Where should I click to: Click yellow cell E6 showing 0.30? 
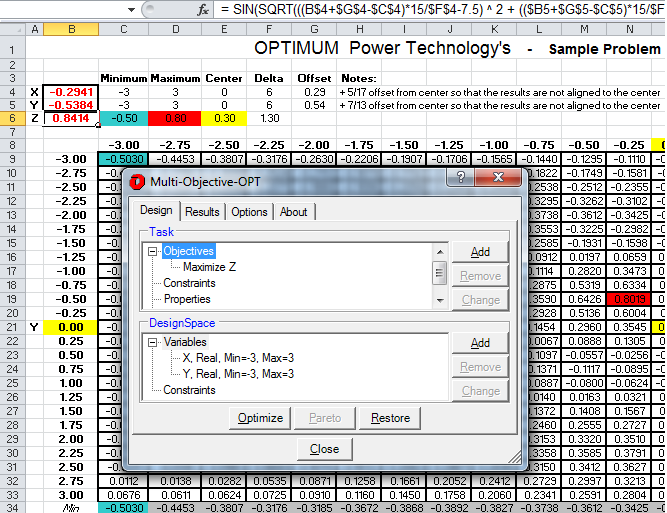224,118
